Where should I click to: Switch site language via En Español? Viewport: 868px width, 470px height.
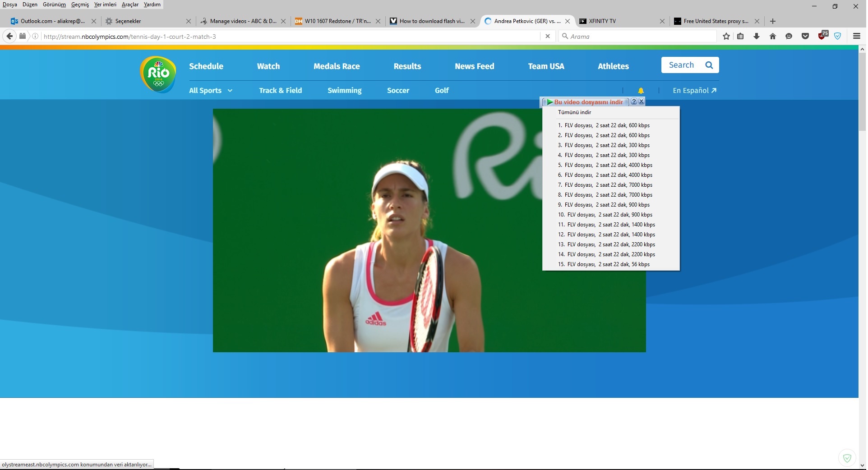tap(694, 90)
